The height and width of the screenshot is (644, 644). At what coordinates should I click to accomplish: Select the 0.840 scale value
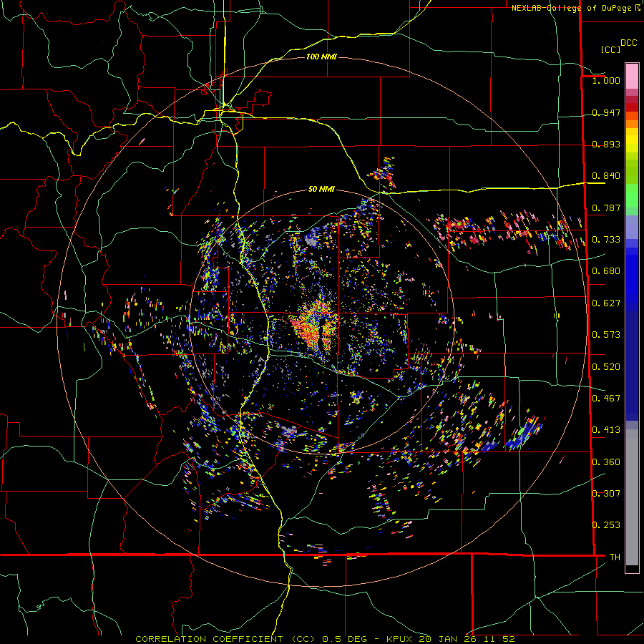point(606,176)
